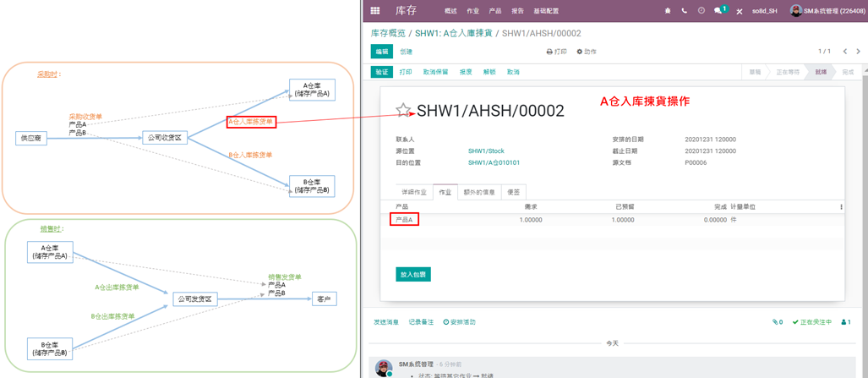This screenshot has width=868, height=378.
Task: Go to the next record arrow
Action: pyautogui.click(x=859, y=52)
